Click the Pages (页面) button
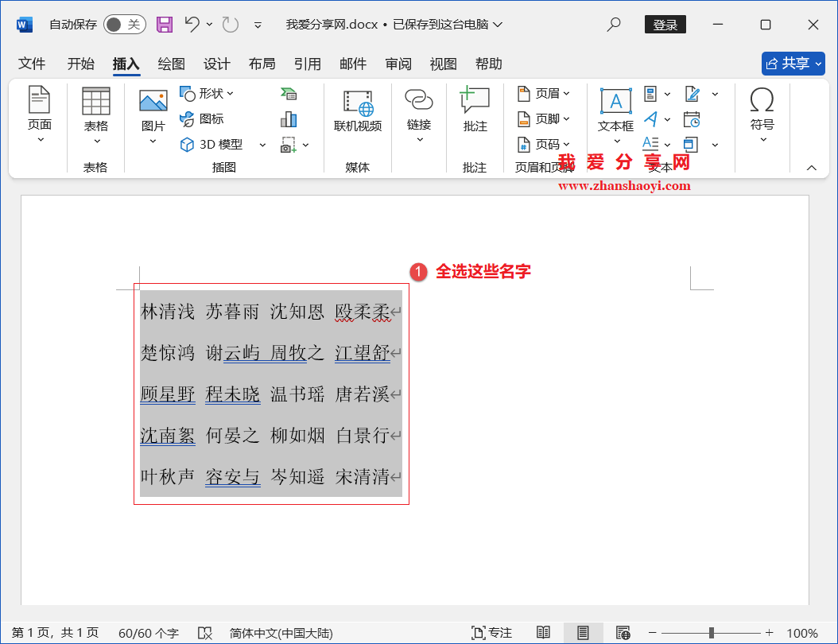 pyautogui.click(x=40, y=114)
